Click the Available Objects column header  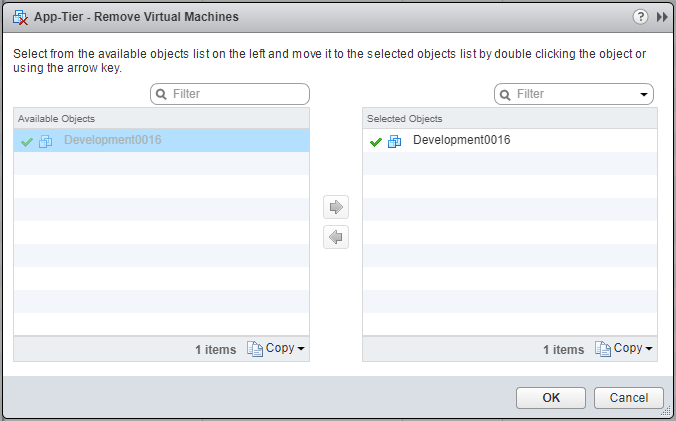(161, 118)
